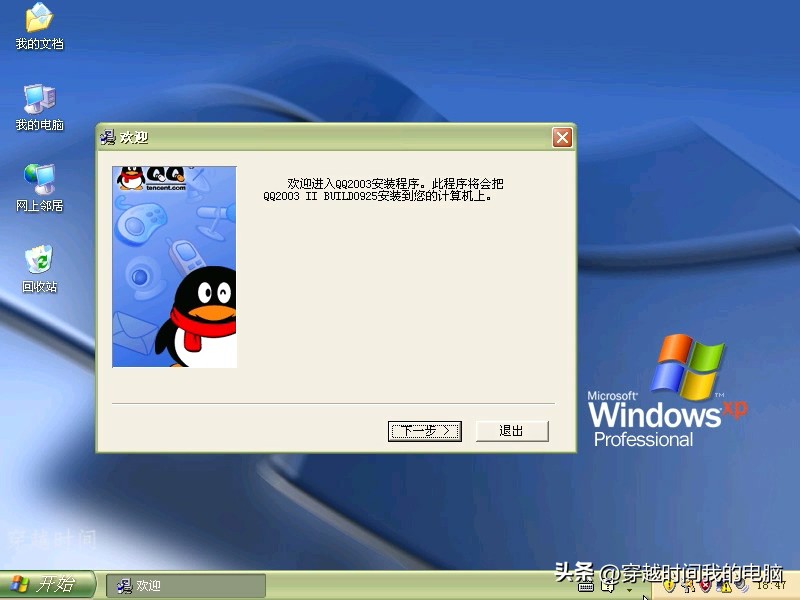800x600 pixels.
Task: Select the 欢迎 taskbar window button
Action: (x=186, y=586)
